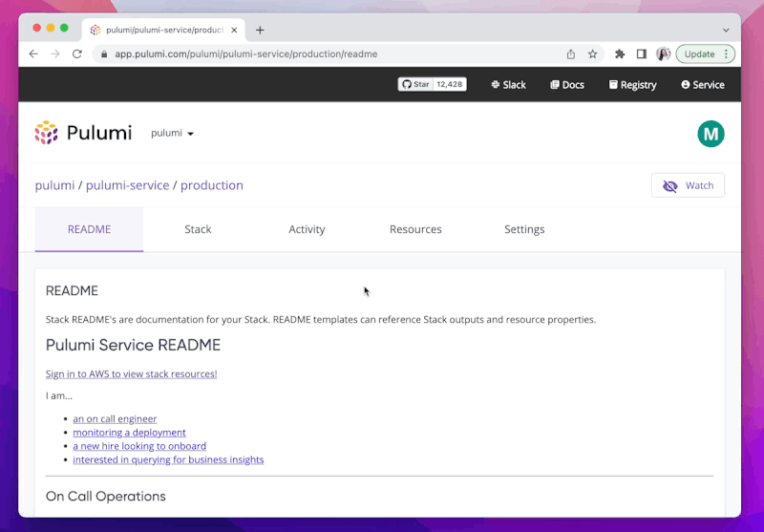Open 'interested in querying for business insights' link
The width and height of the screenshot is (764, 532).
click(168, 459)
